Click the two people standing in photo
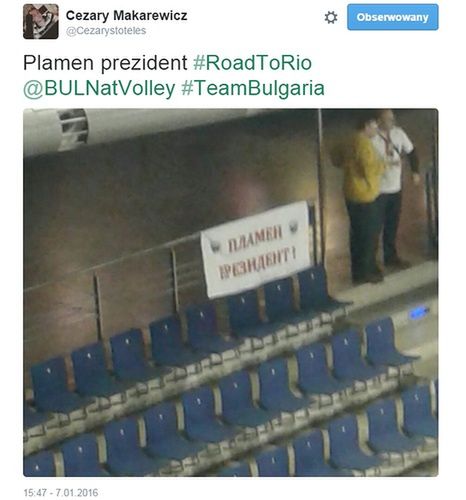Image resolution: width=466 pixels, height=500 pixels. 378,197
